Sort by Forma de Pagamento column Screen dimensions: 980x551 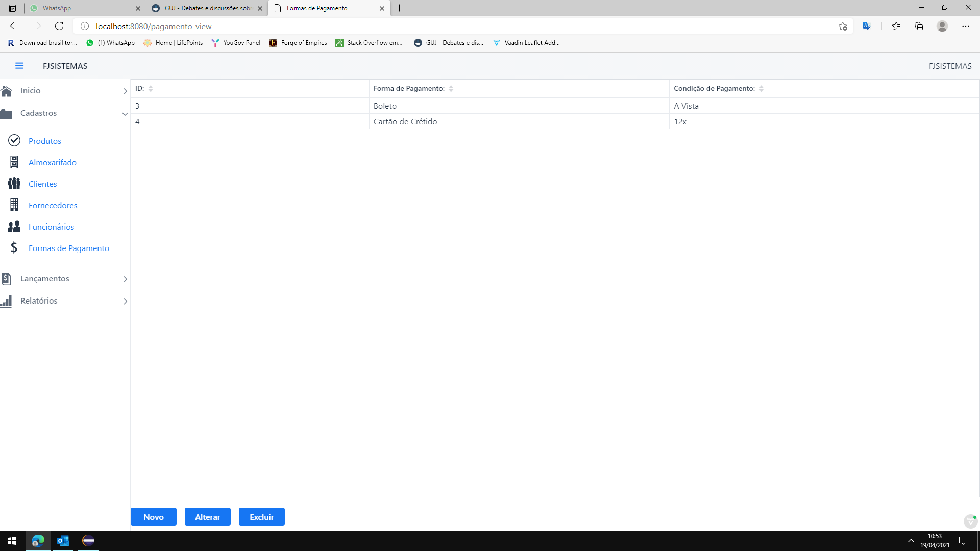coord(451,89)
